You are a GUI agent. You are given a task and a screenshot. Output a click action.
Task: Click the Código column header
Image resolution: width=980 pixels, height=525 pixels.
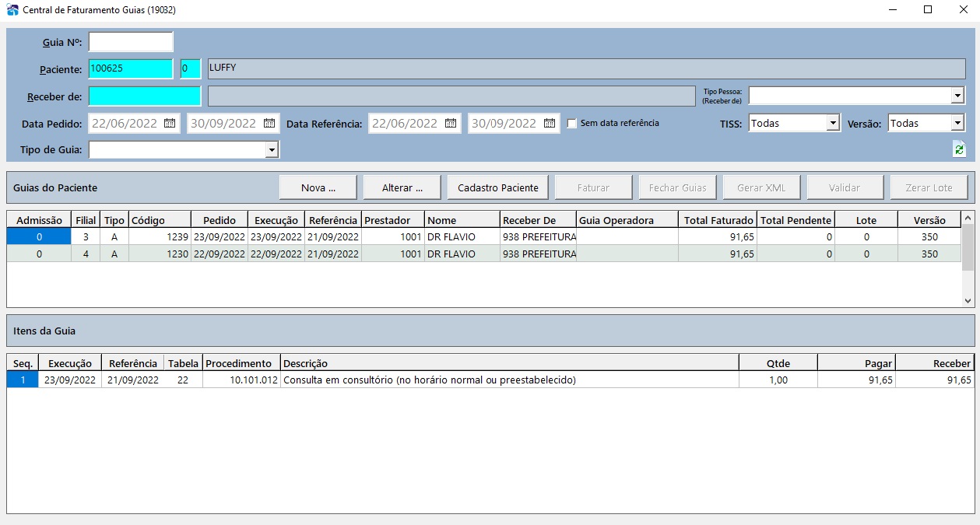pyautogui.click(x=160, y=220)
